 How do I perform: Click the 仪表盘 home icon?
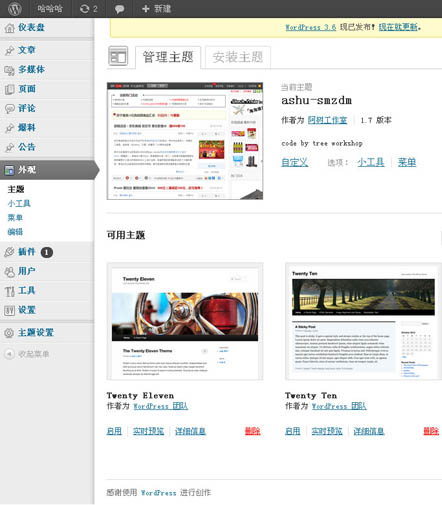coord(10,28)
